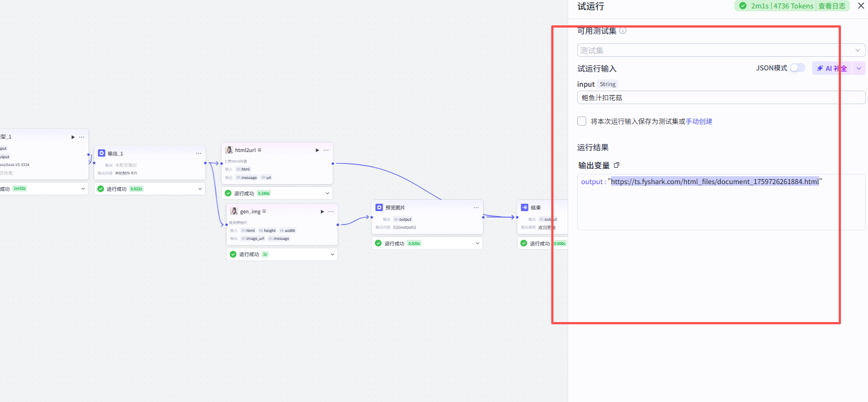Click the message output tag on html2url
Viewport: 868px width, 402px height.
[247, 177]
